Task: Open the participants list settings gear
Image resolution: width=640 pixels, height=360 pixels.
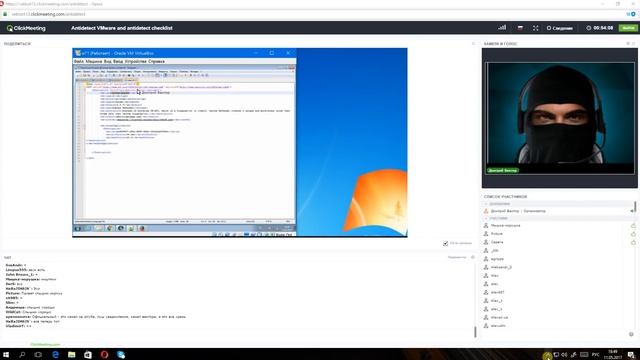Action: 631,334
